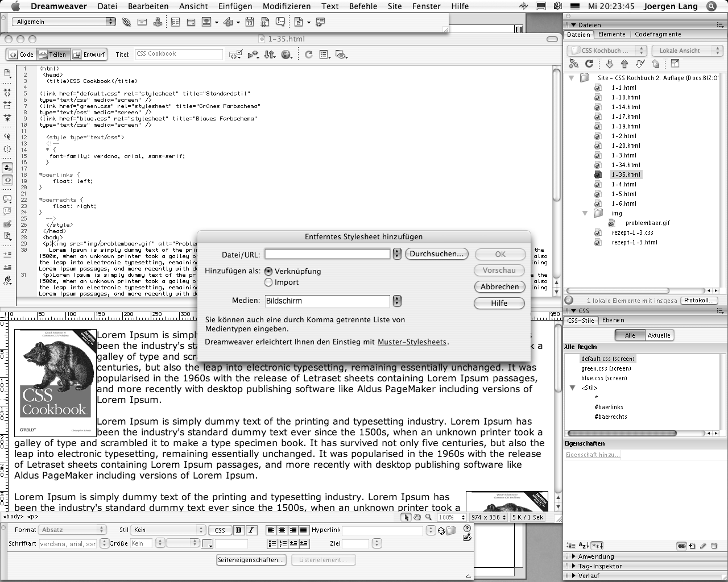Open the Modifizieren menu

pyautogui.click(x=287, y=6)
